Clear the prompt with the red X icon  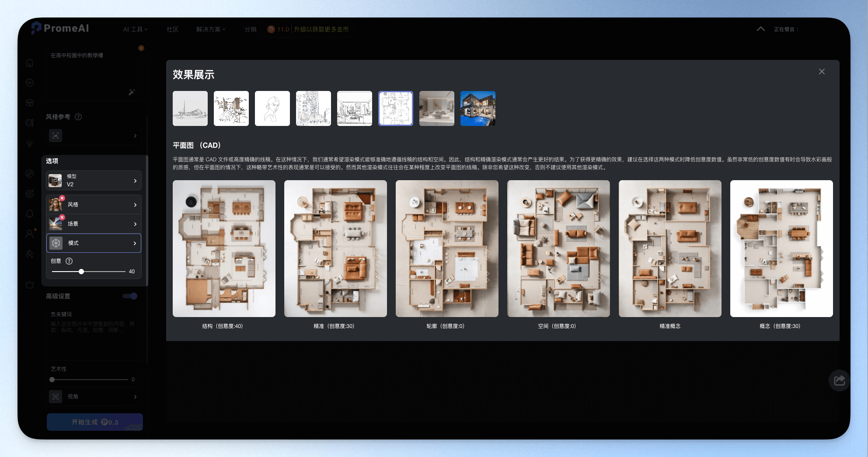141,48
